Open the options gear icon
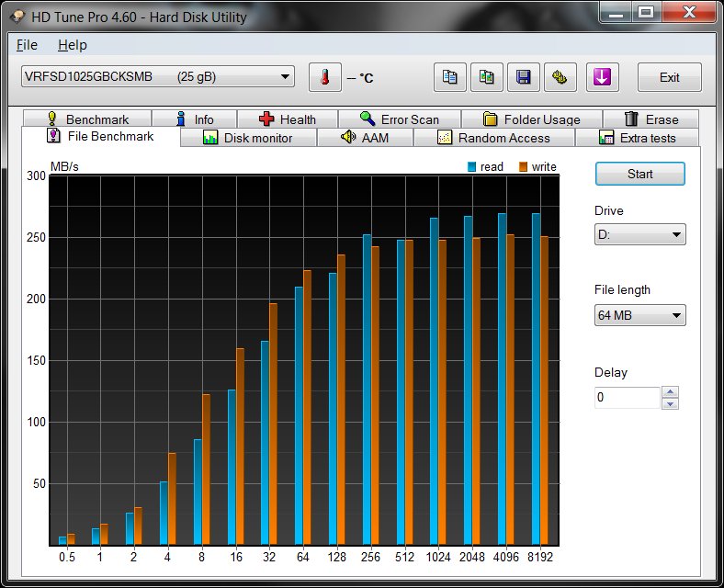724x588 pixels. click(560, 77)
